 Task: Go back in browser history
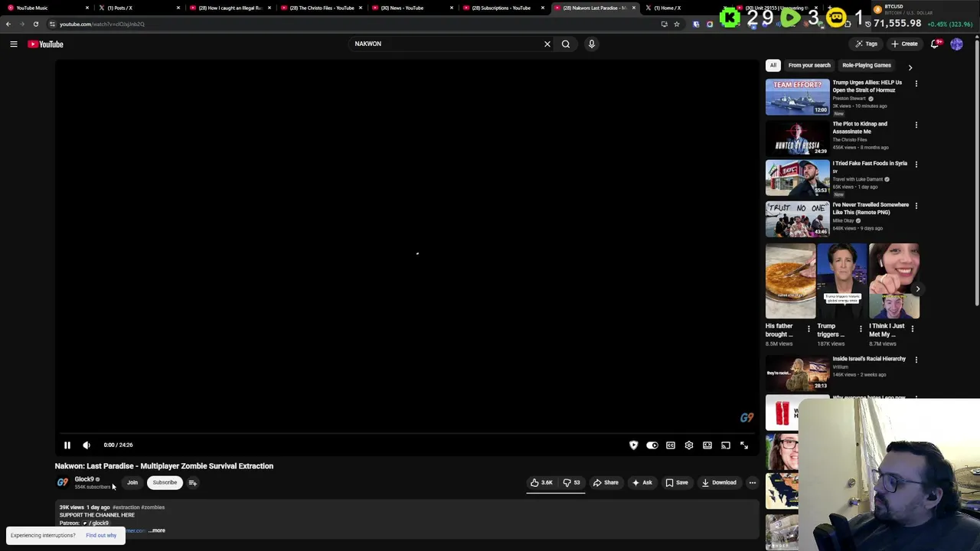(x=8, y=24)
